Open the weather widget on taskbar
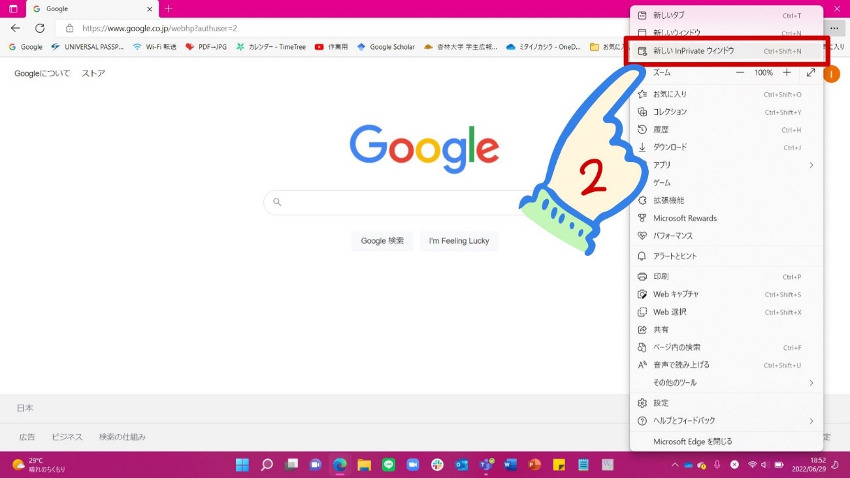Screen dimensions: 850x478 [39, 465]
